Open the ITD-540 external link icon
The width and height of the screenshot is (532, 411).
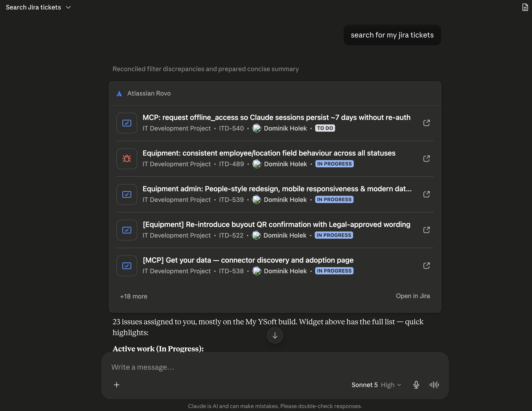426,123
